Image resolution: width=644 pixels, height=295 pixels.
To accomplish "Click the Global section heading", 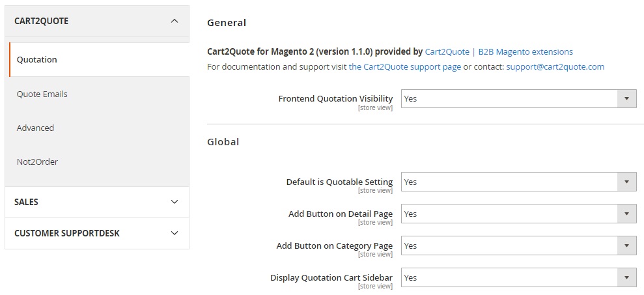I will (223, 141).
